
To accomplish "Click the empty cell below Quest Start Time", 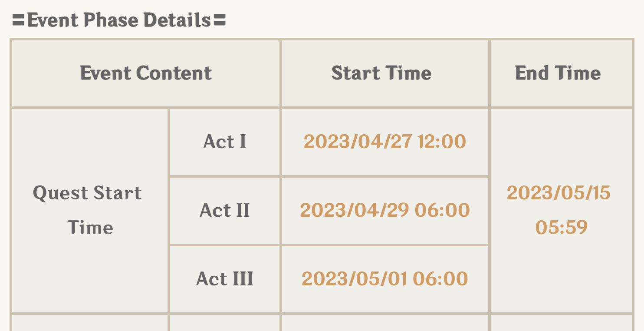I will click(89, 323).
